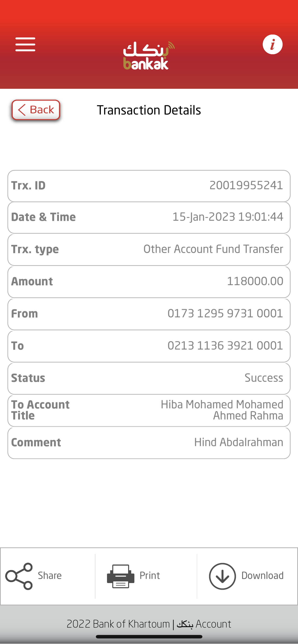Select the Amount value 118000.00
The height and width of the screenshot is (644, 298).
pyautogui.click(x=255, y=281)
